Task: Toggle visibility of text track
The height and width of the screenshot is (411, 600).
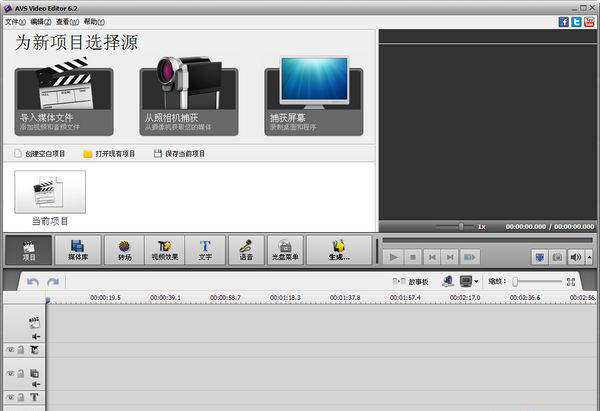Action: coord(11,397)
